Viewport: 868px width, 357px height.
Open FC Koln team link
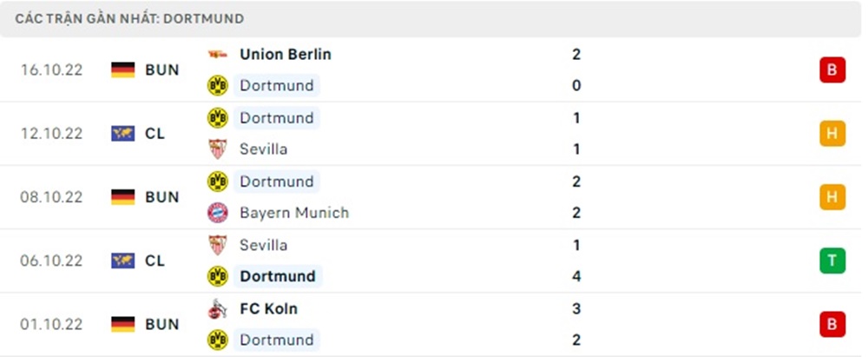pyautogui.click(x=269, y=308)
